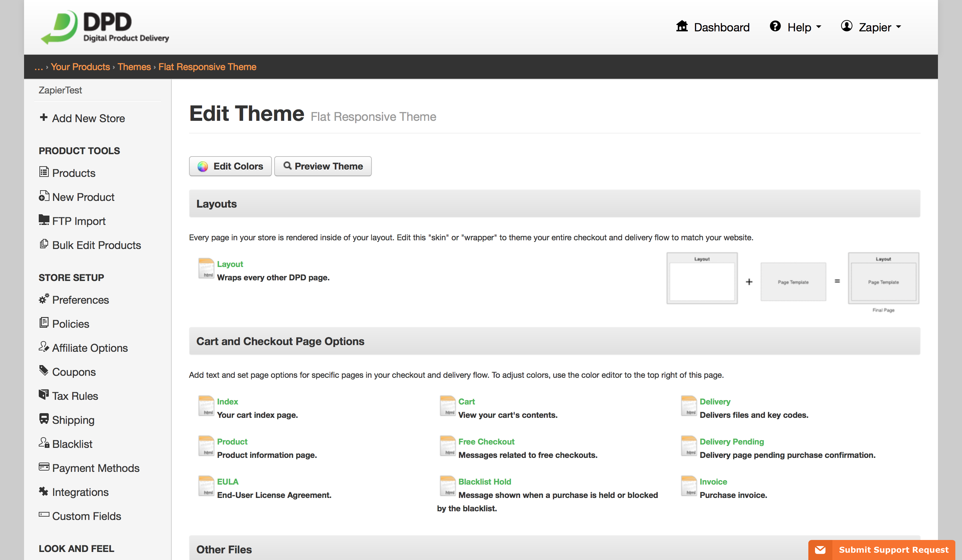Viewport: 962px width, 560px height.
Task: Click the Submit Support Request button
Action: [x=881, y=550]
